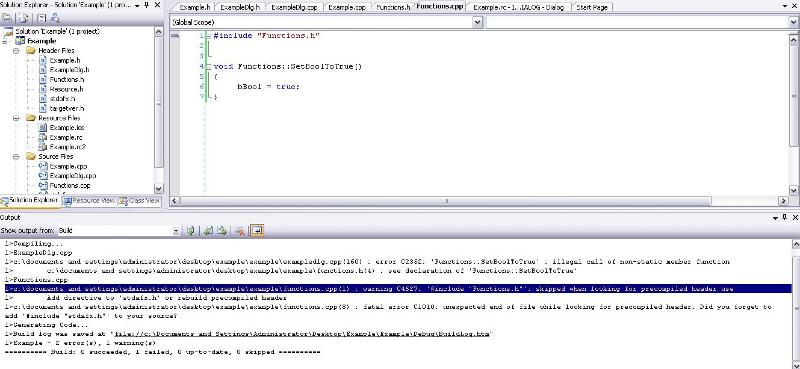Collapse the SetBoolToTrue function outlining box
This screenshot has height=369, width=800.
coord(208,66)
